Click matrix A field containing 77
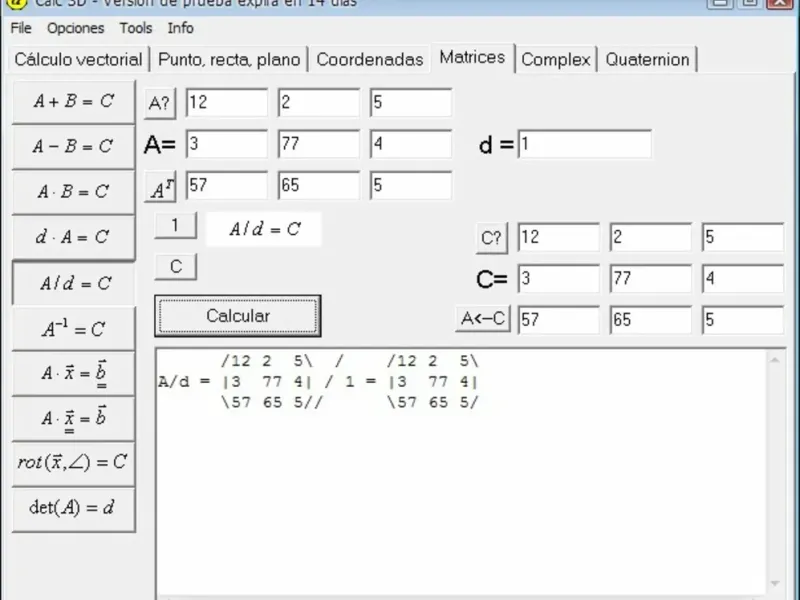This screenshot has height=600, width=800. pos(318,144)
